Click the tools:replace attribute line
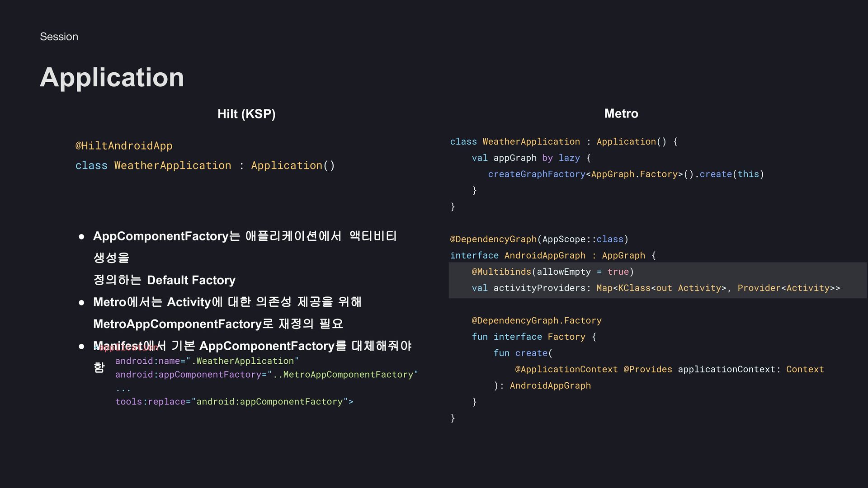 (x=234, y=402)
